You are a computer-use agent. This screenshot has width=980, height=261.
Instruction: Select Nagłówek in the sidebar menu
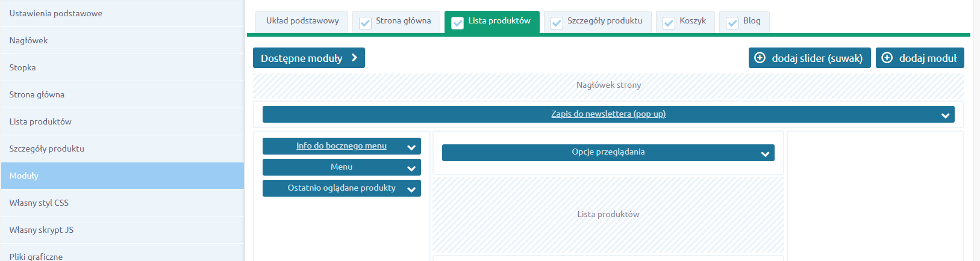click(x=29, y=40)
